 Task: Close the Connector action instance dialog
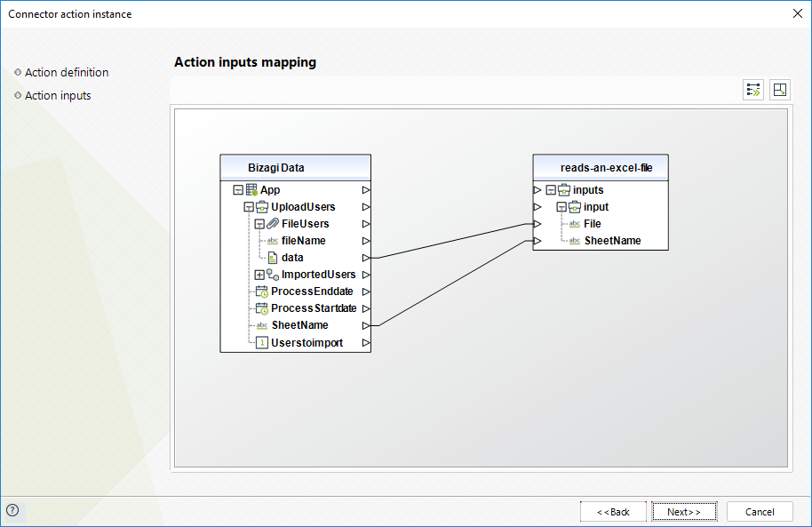point(798,13)
